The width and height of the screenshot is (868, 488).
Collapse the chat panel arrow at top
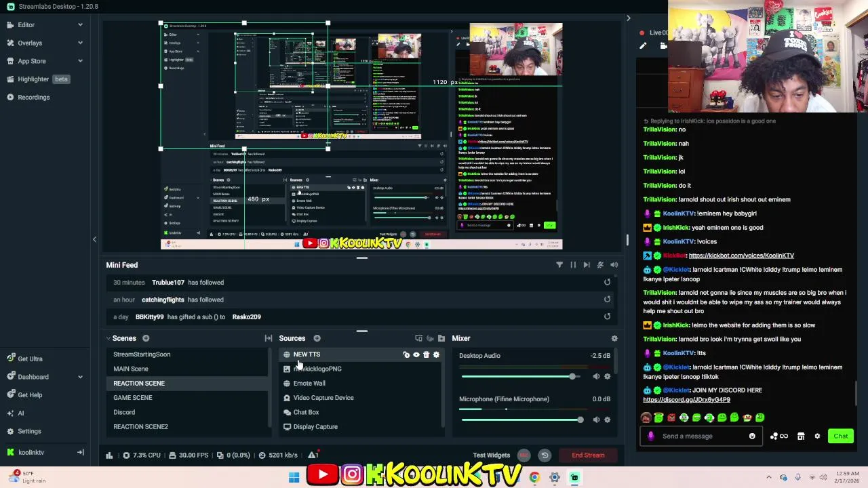coord(628,18)
